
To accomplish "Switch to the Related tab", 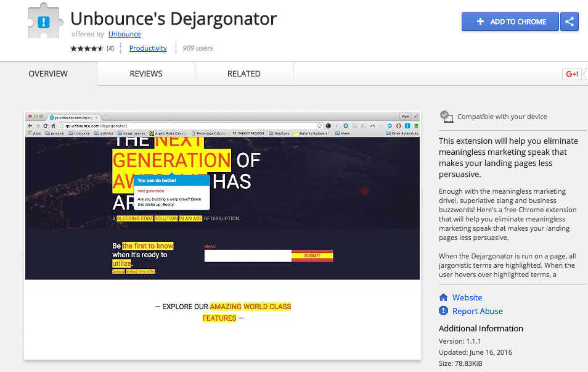I will 243,73.
